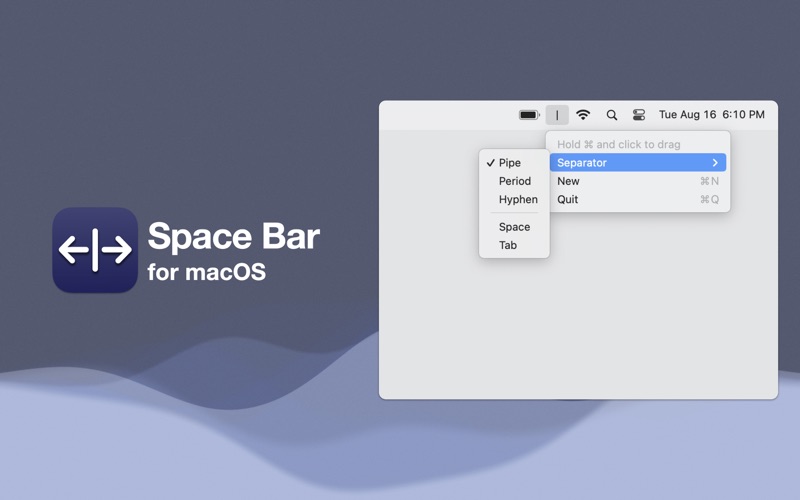The image size is (800, 500).
Task: Choose Tab as the separator
Action: (x=514, y=245)
